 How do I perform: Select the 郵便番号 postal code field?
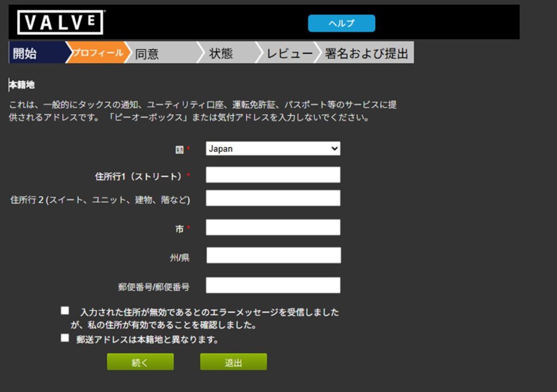(273, 285)
